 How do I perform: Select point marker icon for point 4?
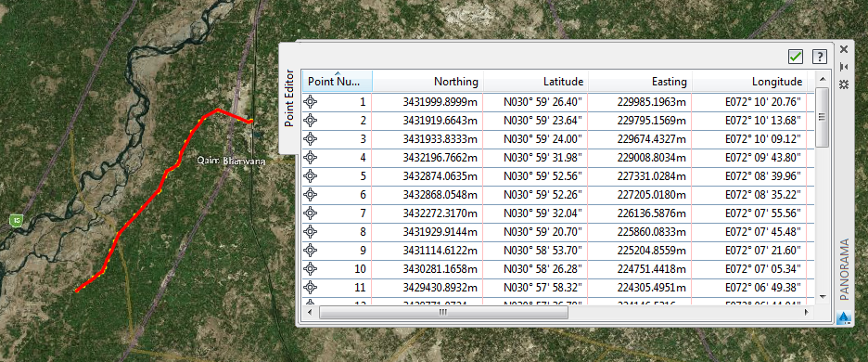coord(311,158)
